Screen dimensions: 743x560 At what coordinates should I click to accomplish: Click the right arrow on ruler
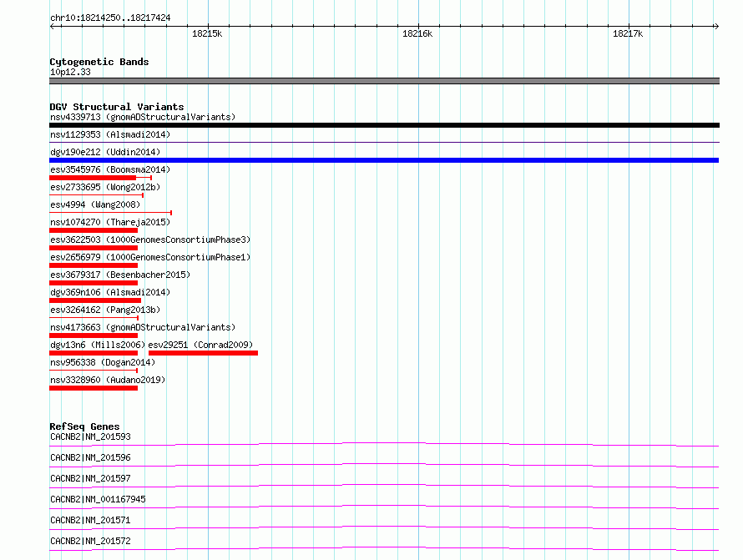[x=716, y=26]
